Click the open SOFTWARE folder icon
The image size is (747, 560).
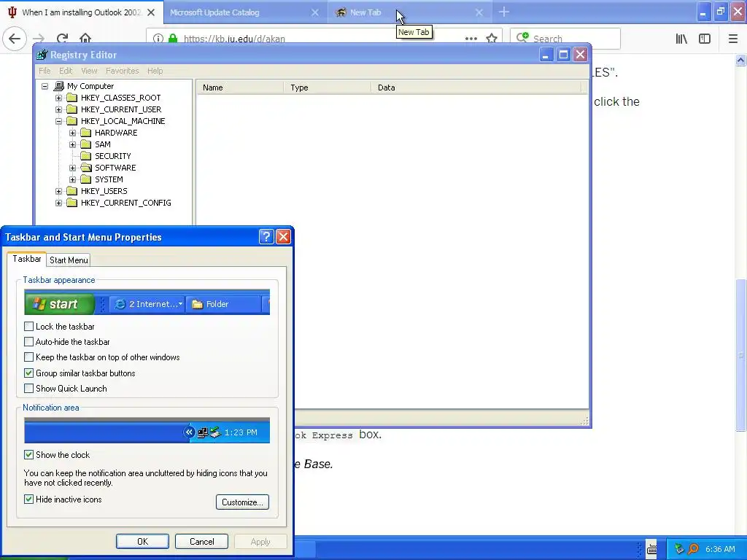click(86, 168)
